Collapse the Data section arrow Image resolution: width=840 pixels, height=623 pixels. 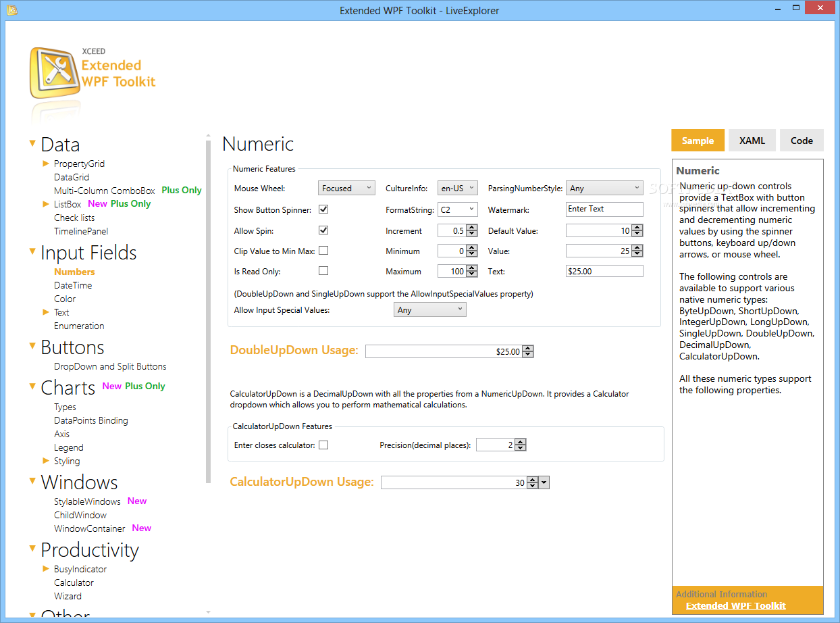coord(32,143)
